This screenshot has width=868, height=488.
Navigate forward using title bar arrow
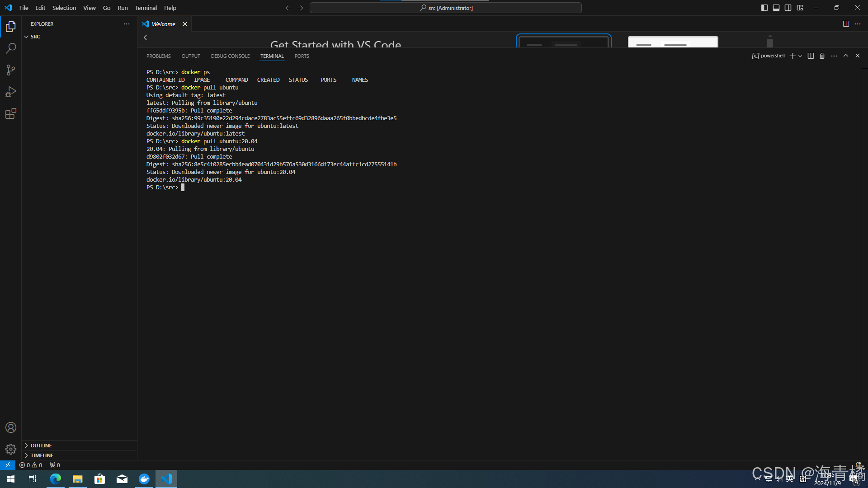click(300, 8)
